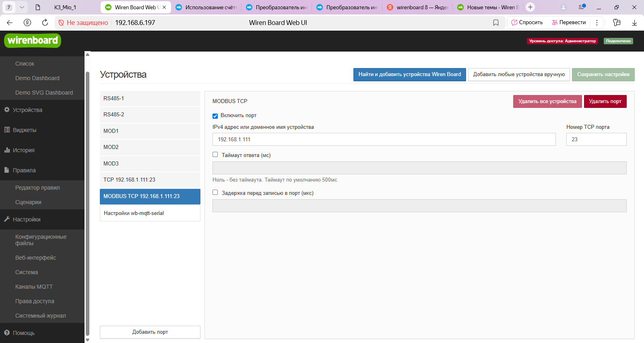Image resolution: width=644 pixels, height=343 pixels.
Task: Enable the Таймаут ответа (мс) checkbox
Action: pyautogui.click(x=215, y=155)
